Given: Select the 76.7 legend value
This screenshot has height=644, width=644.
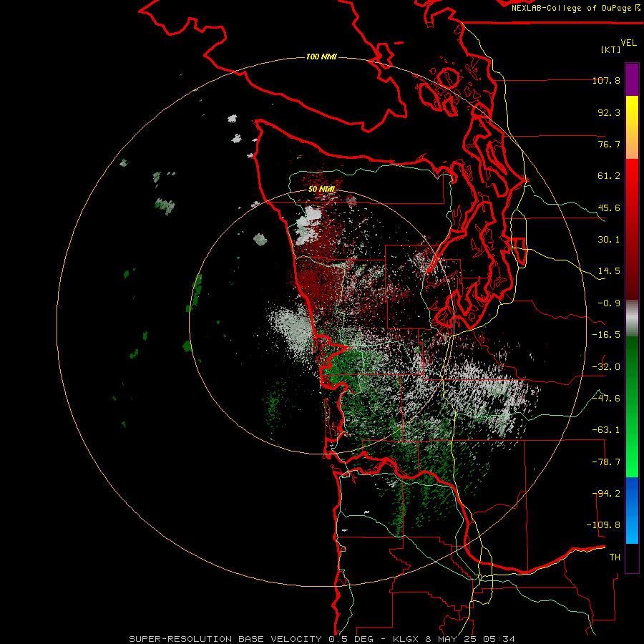Looking at the screenshot, I should pyautogui.click(x=609, y=144).
